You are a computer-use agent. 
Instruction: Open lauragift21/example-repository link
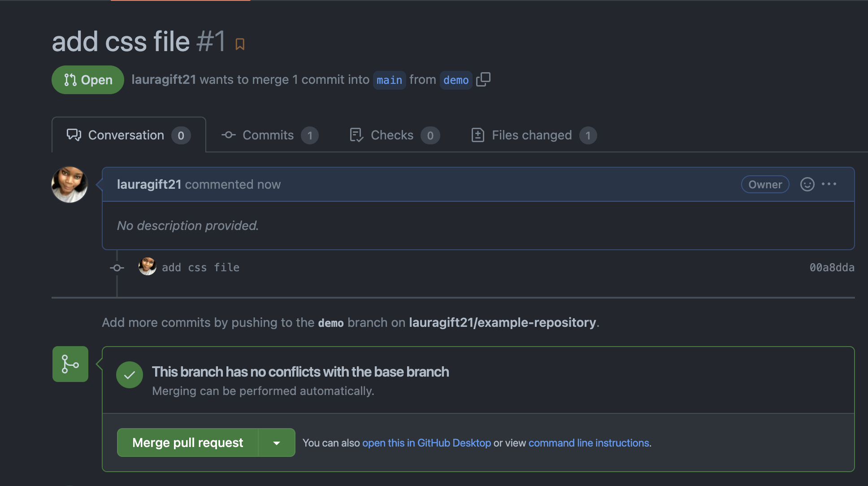point(502,322)
